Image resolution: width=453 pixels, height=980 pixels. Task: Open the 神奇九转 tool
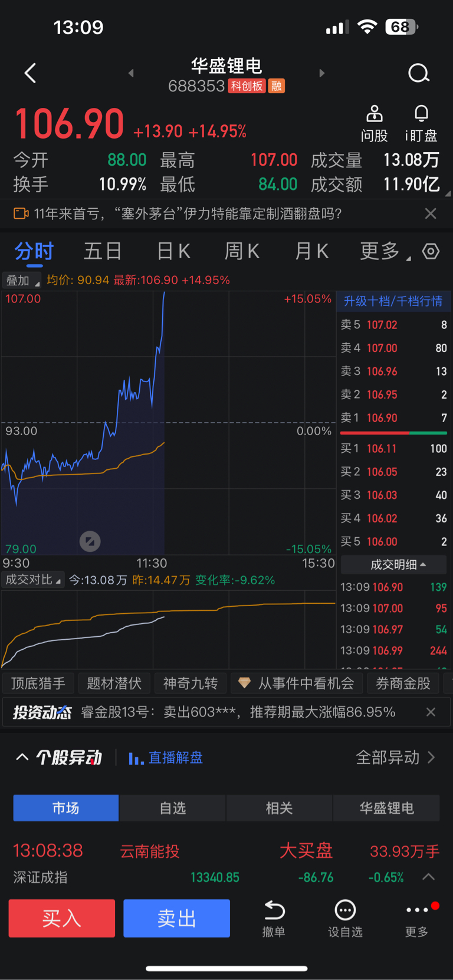(191, 683)
